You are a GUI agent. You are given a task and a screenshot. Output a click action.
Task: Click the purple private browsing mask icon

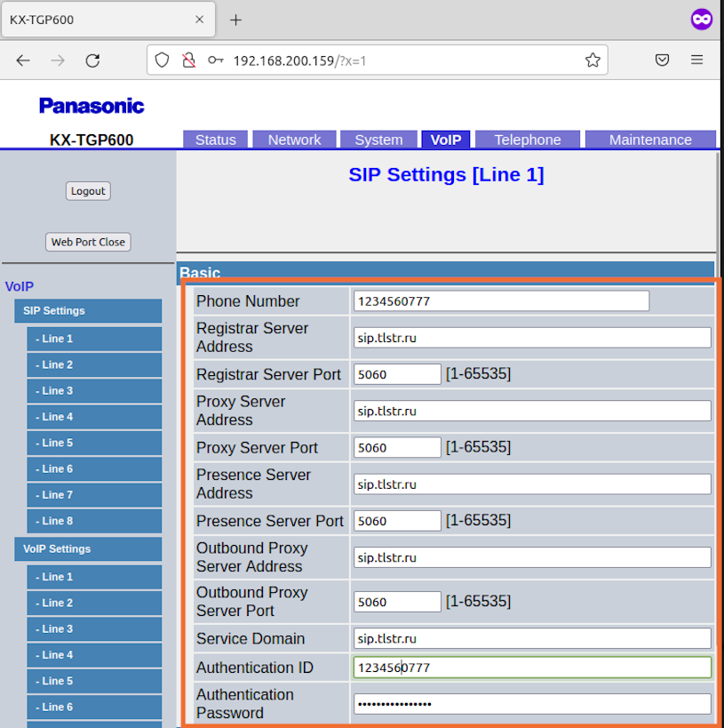point(701,20)
